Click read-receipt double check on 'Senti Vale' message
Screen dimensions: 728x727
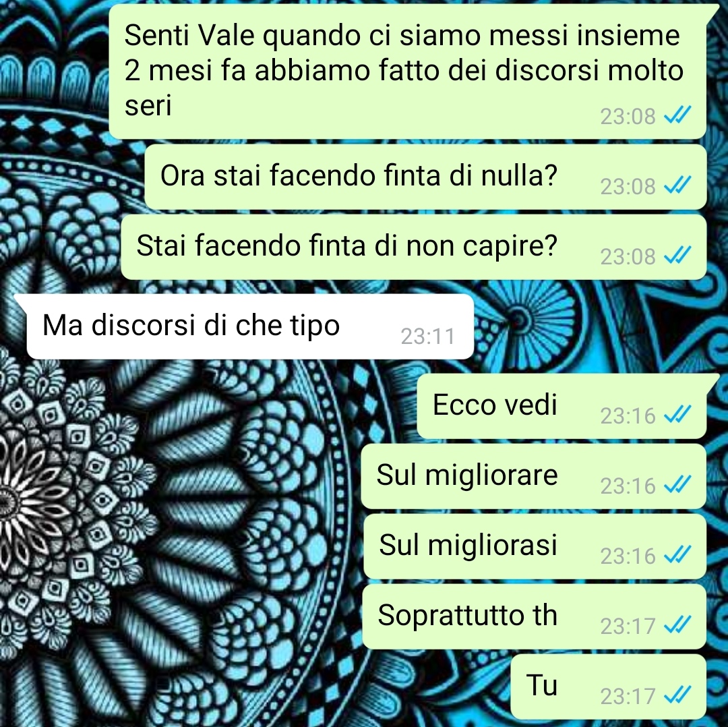677,115
